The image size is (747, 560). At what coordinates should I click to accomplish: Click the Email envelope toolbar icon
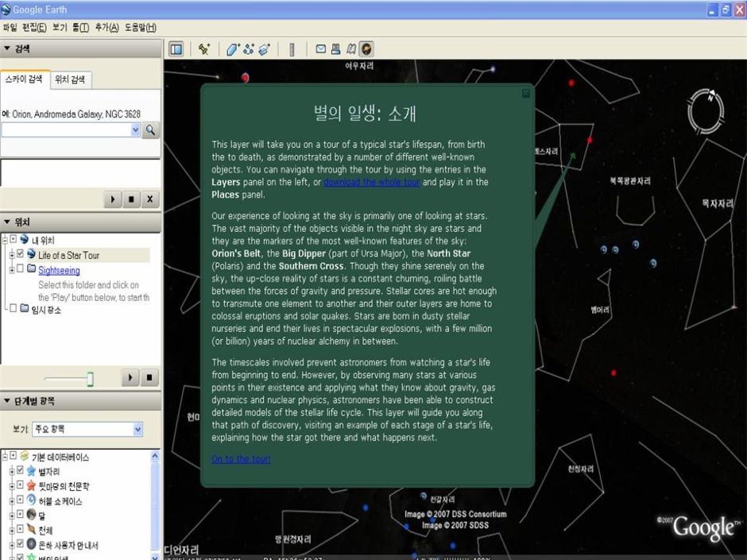pyautogui.click(x=320, y=49)
